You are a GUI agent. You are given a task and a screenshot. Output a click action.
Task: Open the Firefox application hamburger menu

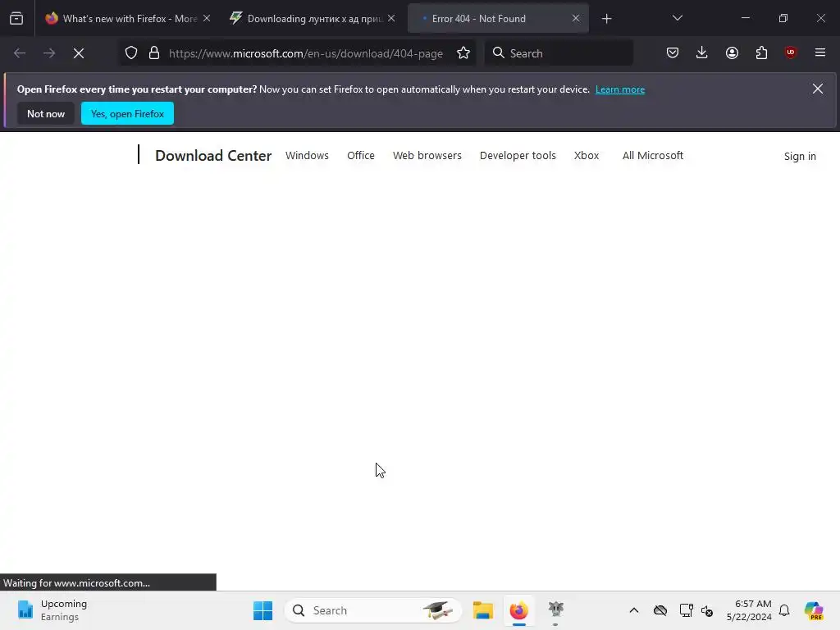tap(820, 52)
